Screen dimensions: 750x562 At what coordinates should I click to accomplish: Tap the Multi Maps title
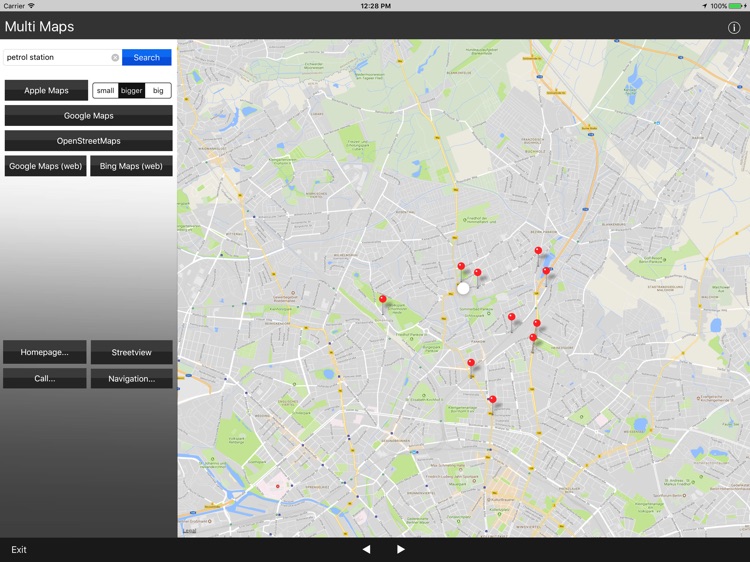tap(39, 26)
